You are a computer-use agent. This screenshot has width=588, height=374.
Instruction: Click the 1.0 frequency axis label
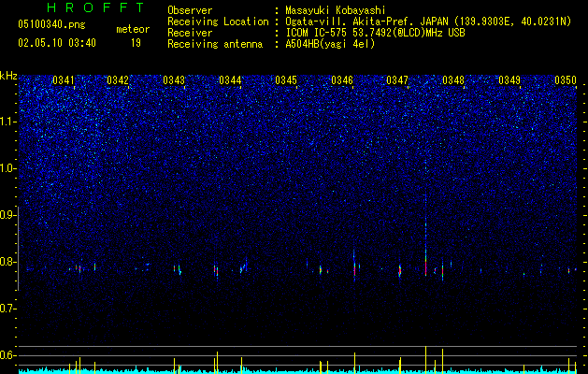(7, 168)
